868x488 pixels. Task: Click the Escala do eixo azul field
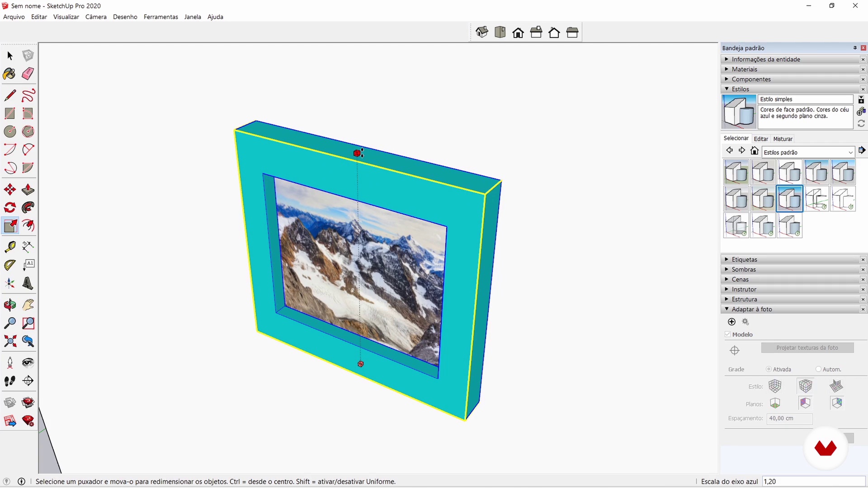point(814,482)
